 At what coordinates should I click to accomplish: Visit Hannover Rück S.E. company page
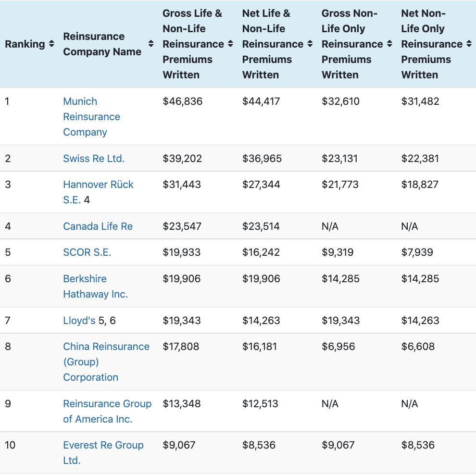click(98, 185)
